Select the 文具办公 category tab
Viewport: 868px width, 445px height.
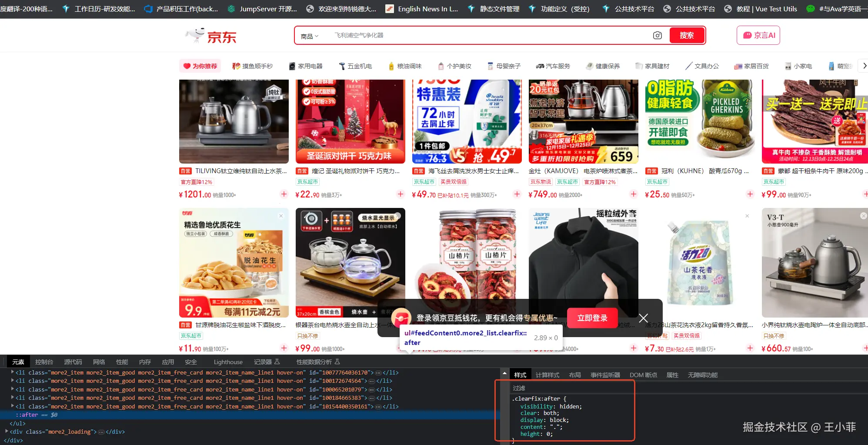(702, 66)
